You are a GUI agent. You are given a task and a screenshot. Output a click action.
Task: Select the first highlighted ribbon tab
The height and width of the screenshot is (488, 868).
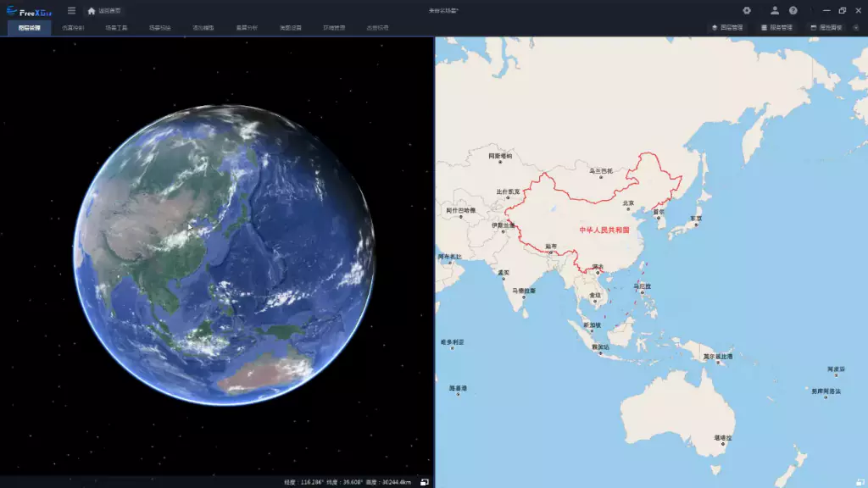click(30, 28)
